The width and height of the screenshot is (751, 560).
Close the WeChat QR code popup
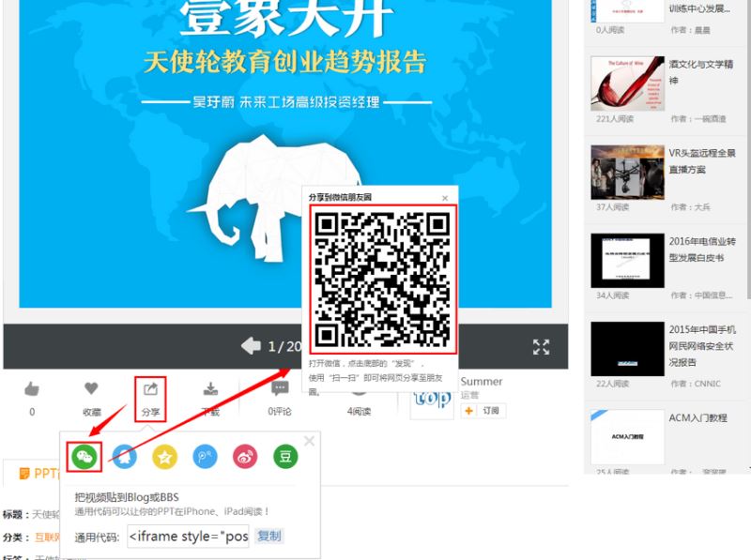coord(445,198)
